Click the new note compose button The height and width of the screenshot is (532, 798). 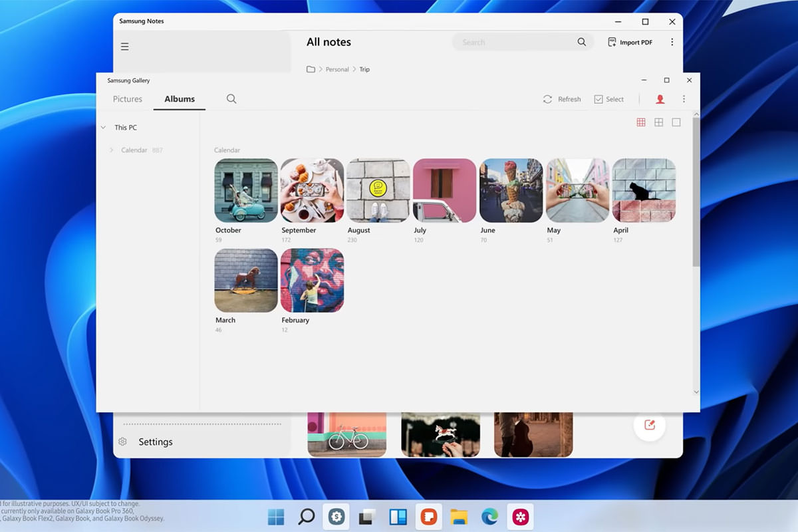pyautogui.click(x=650, y=425)
